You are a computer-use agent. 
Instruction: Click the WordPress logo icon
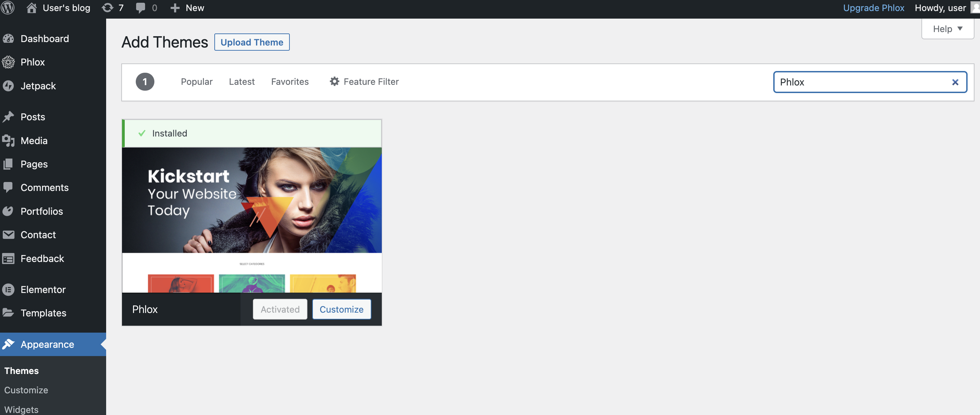pos(8,8)
